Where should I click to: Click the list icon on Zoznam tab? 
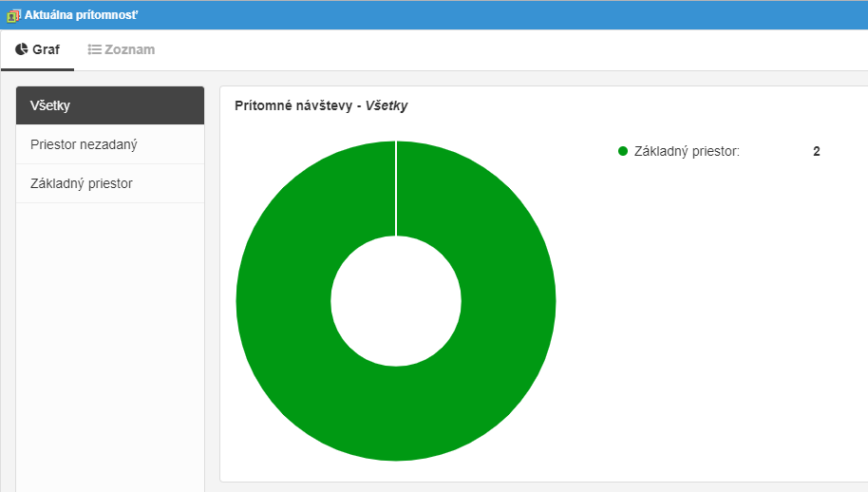pyautogui.click(x=94, y=49)
